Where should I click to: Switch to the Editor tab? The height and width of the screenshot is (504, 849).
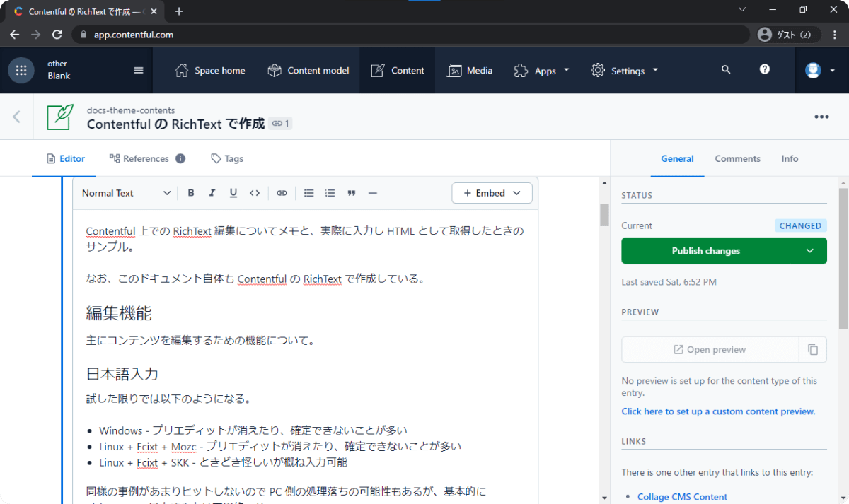click(x=65, y=158)
